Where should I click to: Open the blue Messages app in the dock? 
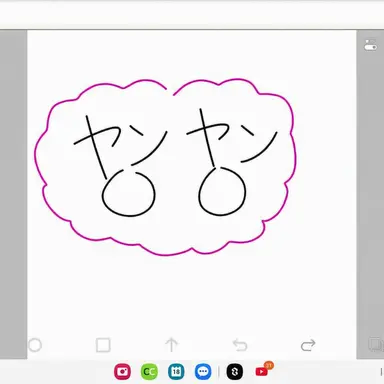[x=203, y=371]
